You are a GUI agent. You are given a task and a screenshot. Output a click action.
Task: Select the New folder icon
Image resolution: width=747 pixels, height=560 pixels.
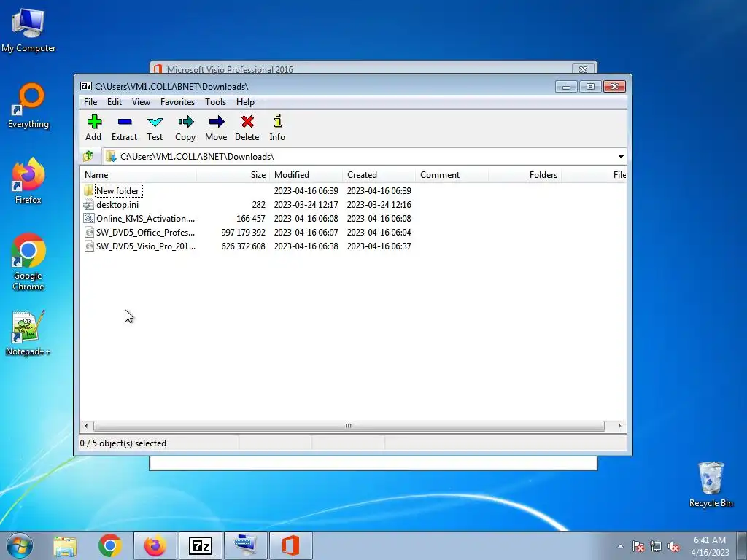[x=88, y=191]
